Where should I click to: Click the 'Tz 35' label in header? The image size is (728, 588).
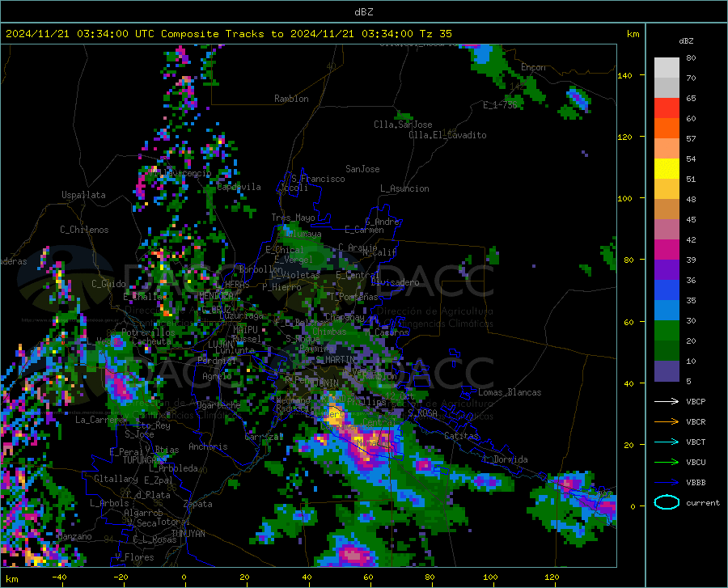(x=435, y=34)
